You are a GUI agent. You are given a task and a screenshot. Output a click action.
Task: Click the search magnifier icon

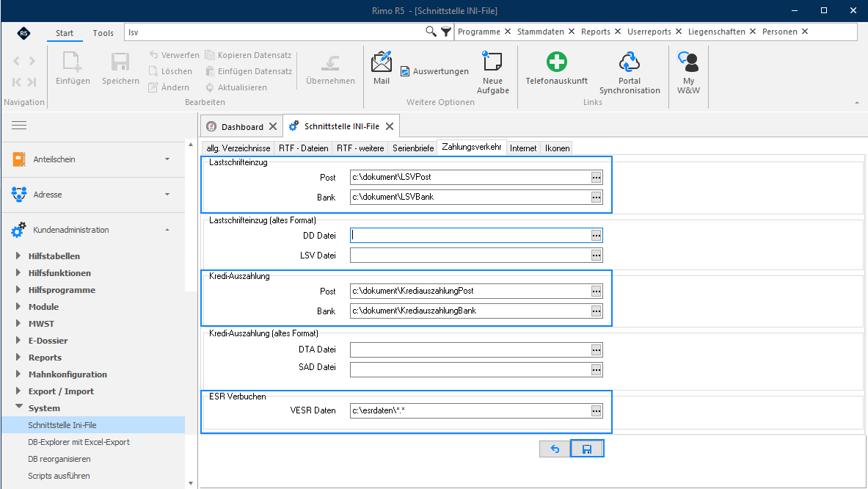(431, 32)
